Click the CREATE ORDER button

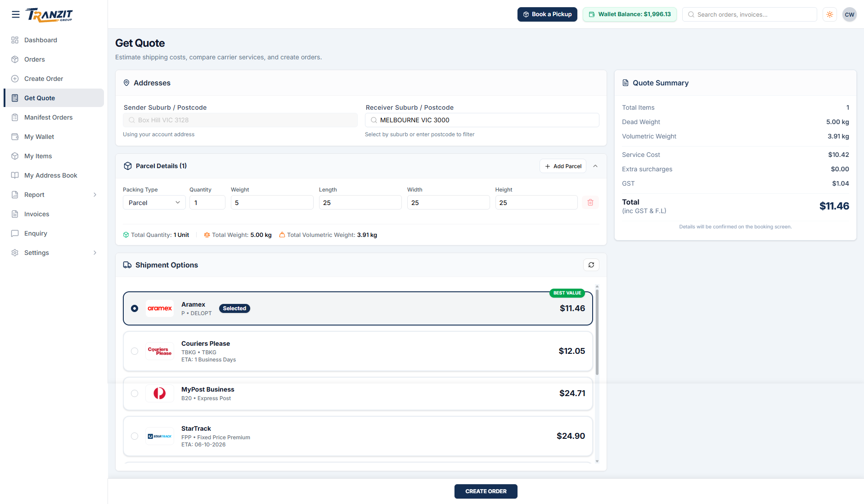(486, 491)
